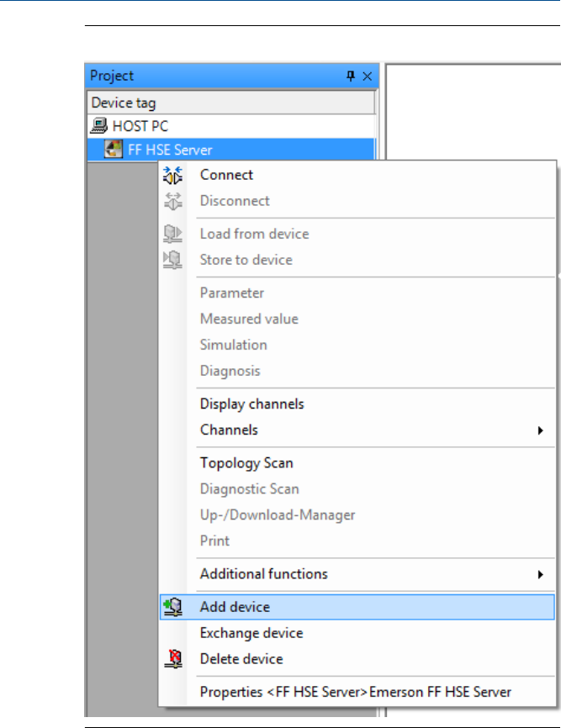This screenshot has height=728, width=561.
Task: Select Exchange device option
Action: 251,633
